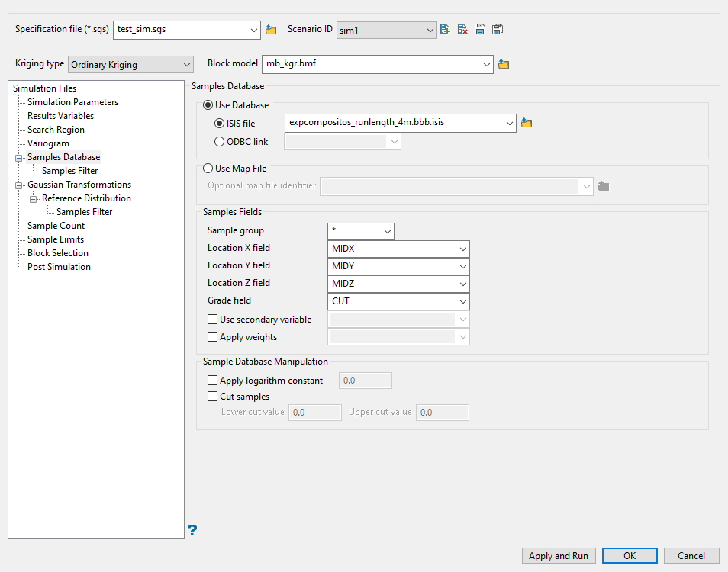Open the Sample group dropdown
Screen dimensions: 728x572
tap(388, 231)
